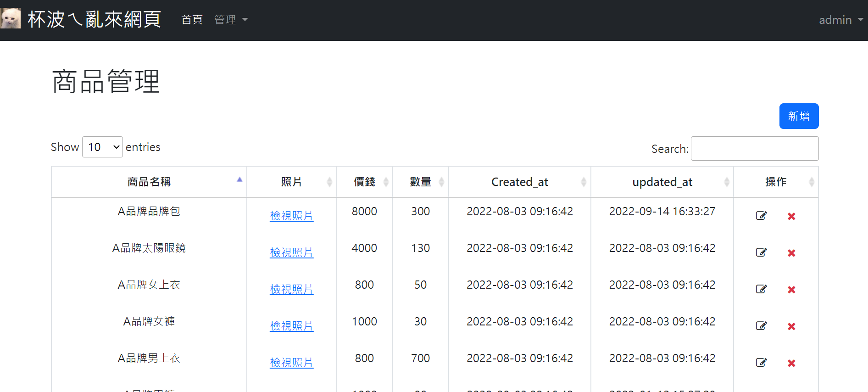868x392 pixels.
Task: Delete the A品牌品牌包 product
Action: click(x=791, y=216)
